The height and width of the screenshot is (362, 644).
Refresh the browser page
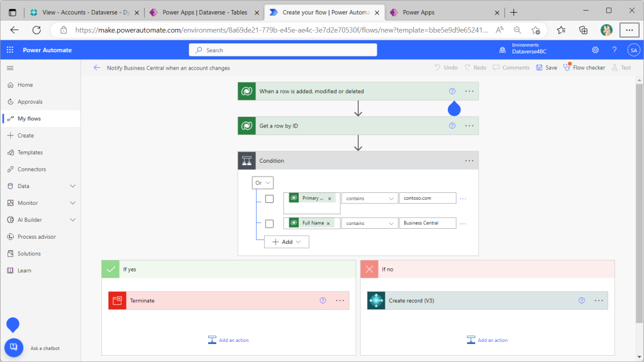(x=36, y=30)
